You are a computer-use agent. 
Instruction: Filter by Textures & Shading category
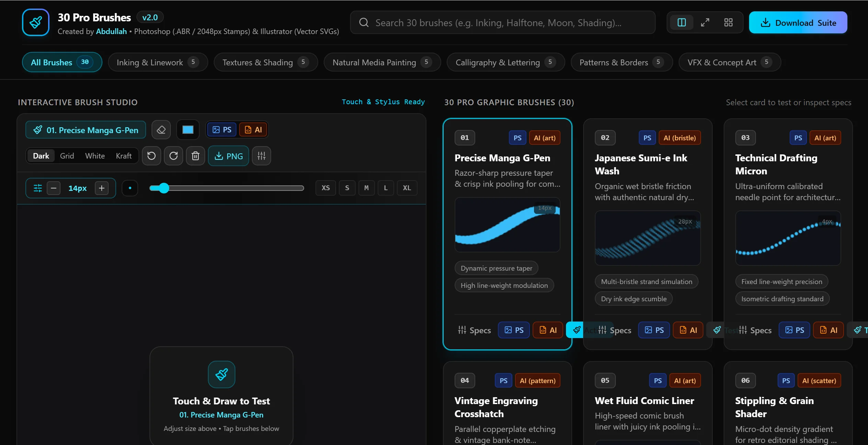(266, 62)
